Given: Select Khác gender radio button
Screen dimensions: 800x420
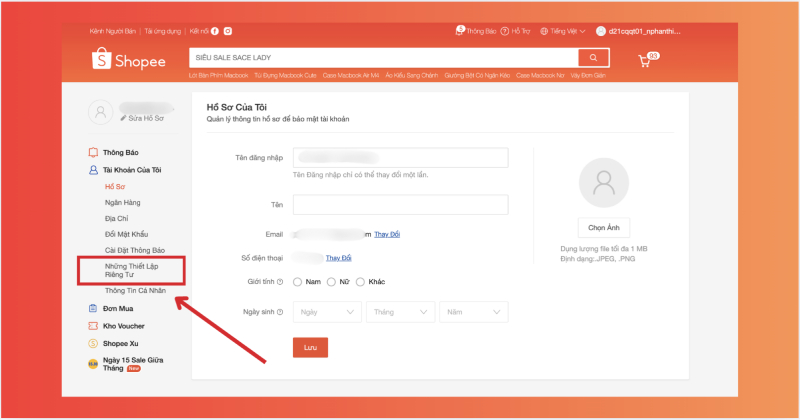Looking at the screenshot, I should coord(360,282).
